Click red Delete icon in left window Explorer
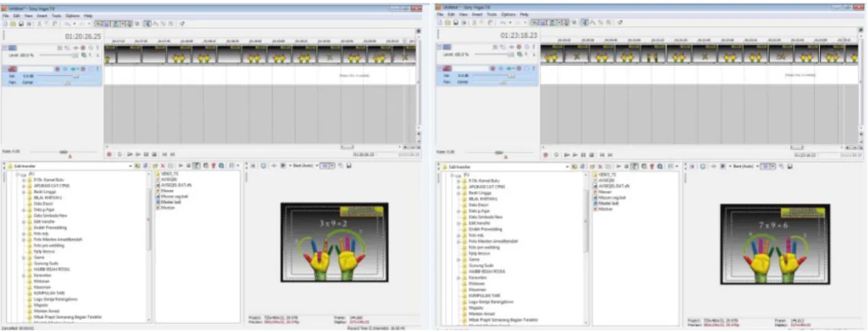868x332 pixels. click(163, 166)
